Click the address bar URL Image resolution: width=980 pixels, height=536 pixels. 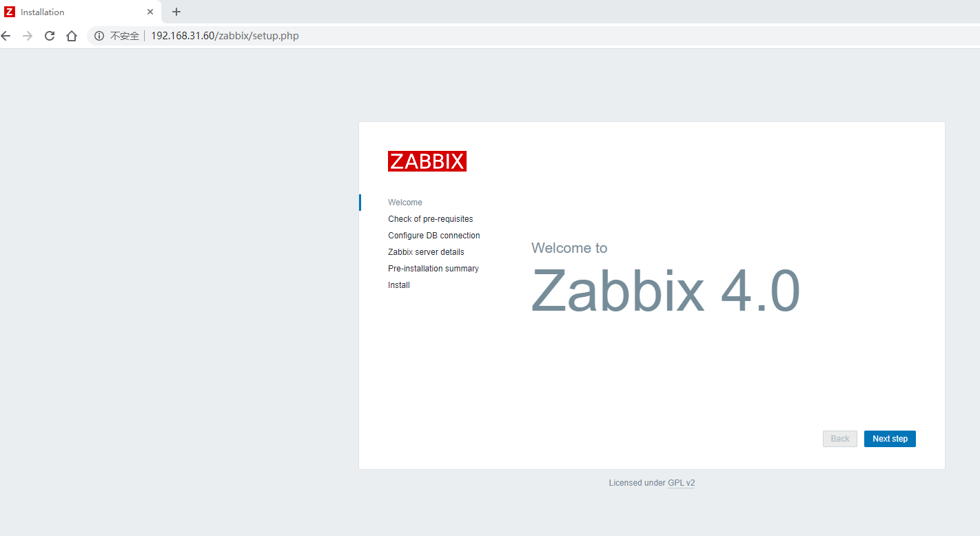(x=225, y=36)
